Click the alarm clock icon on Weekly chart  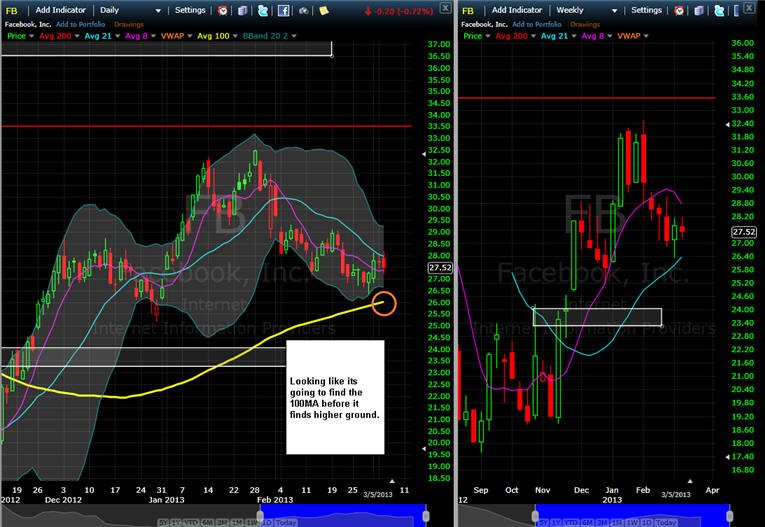[679, 10]
